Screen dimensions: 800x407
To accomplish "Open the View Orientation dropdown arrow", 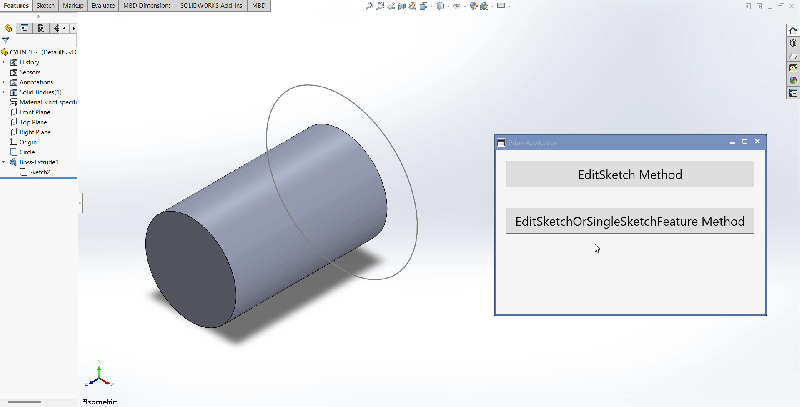I will [431, 6].
